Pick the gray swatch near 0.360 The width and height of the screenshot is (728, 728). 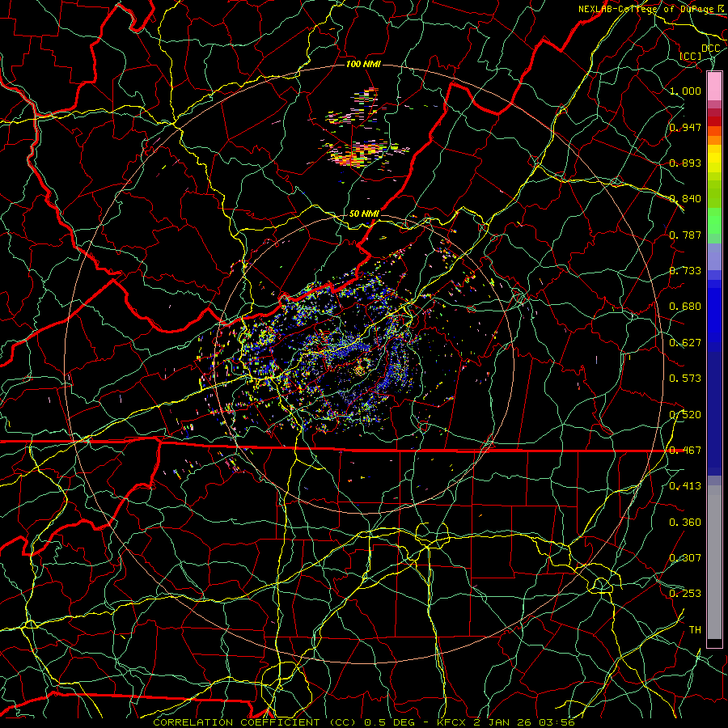click(714, 562)
